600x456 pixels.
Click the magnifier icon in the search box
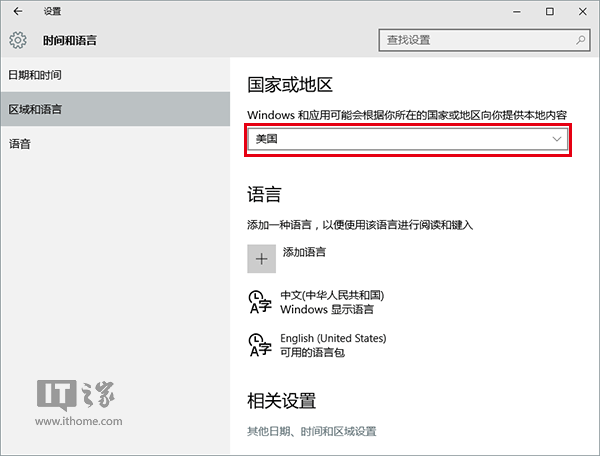click(x=580, y=40)
